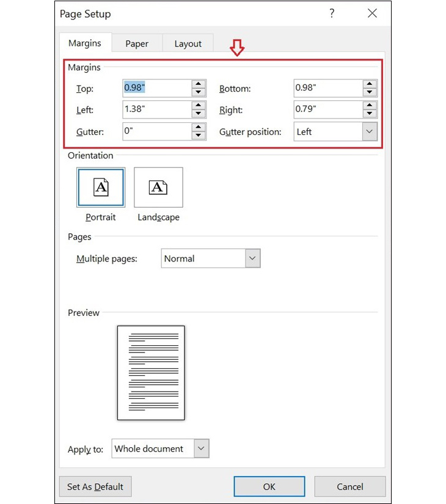Click the Left margin input field

pos(157,109)
